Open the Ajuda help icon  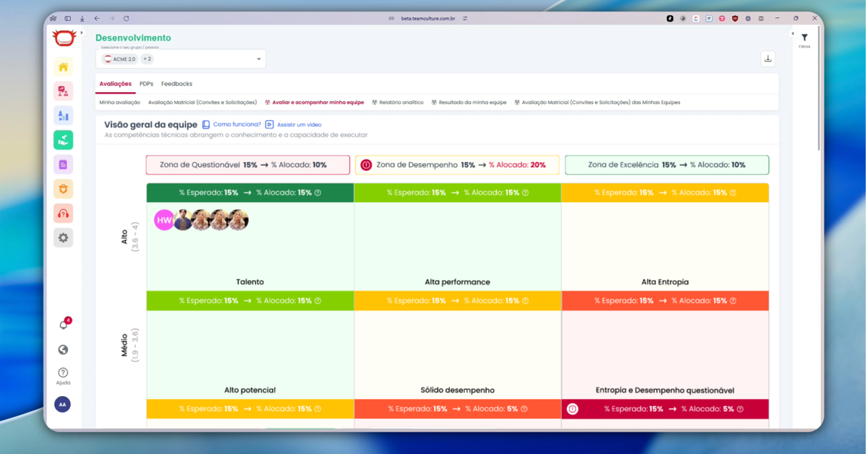63,376
